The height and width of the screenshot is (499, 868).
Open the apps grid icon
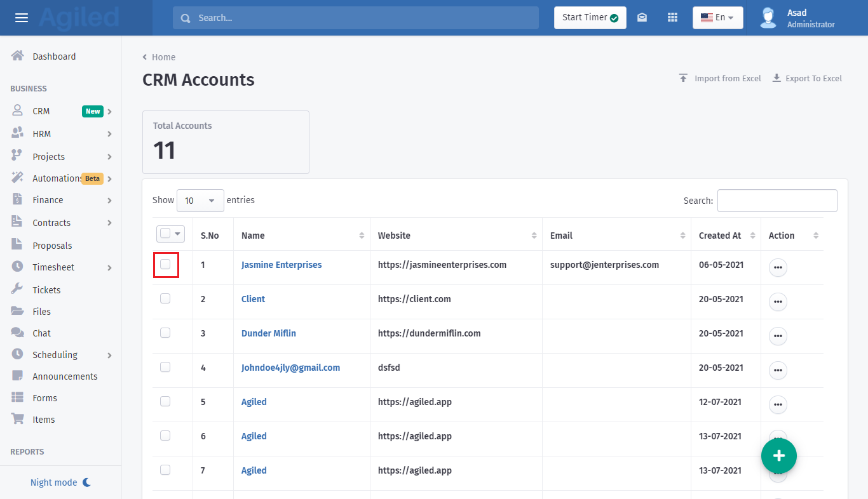click(672, 18)
